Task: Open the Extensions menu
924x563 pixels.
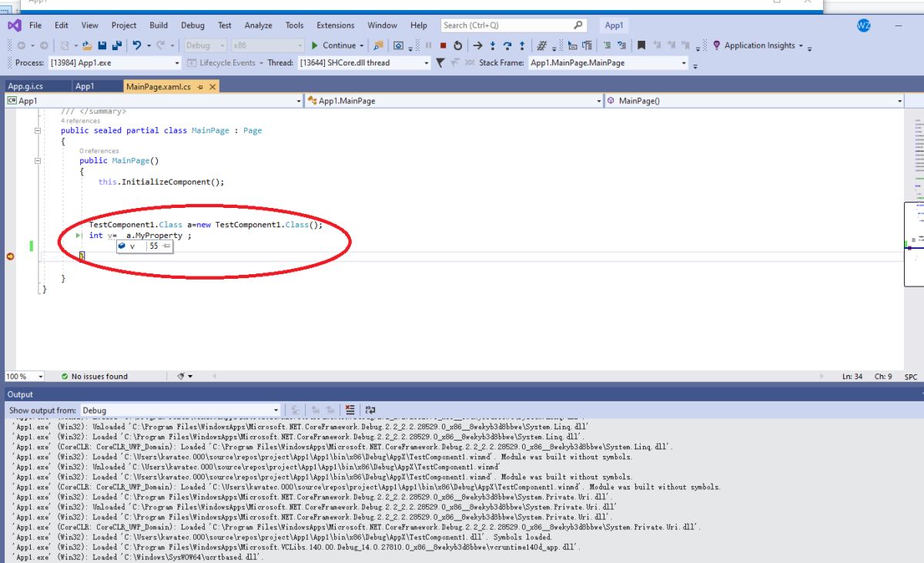Action: coord(336,25)
